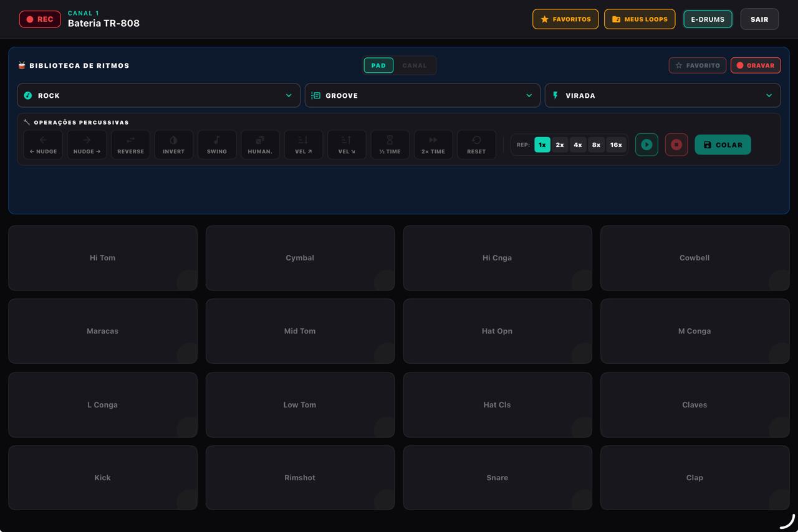Tap the Snare pad
This screenshot has height=532, width=798.
coord(498,478)
